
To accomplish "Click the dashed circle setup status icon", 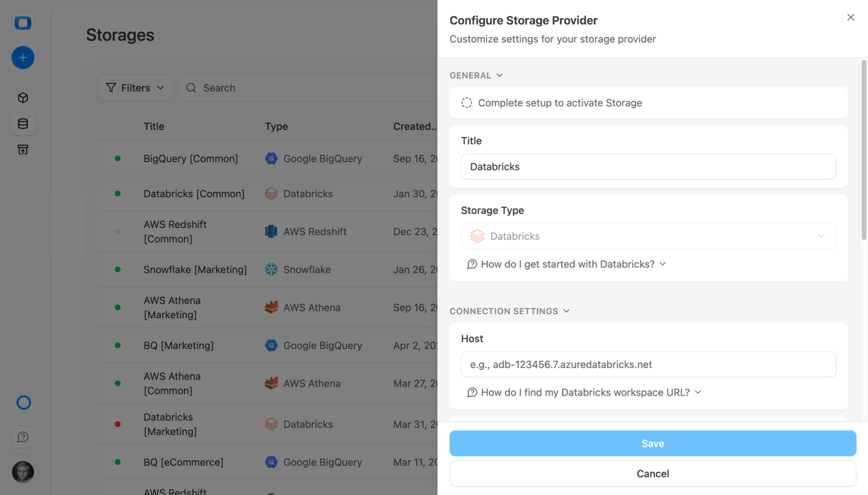I will pos(467,103).
